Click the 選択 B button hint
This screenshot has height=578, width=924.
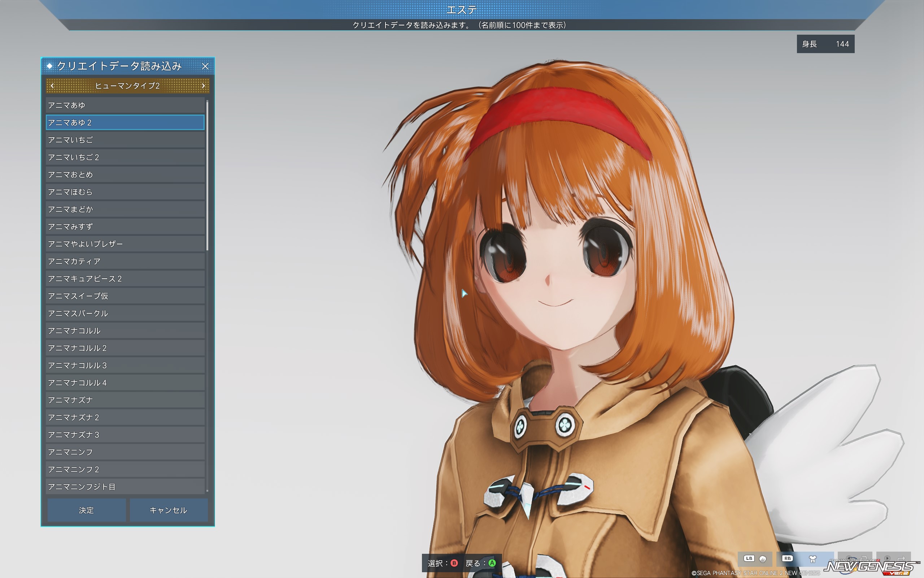click(x=443, y=563)
